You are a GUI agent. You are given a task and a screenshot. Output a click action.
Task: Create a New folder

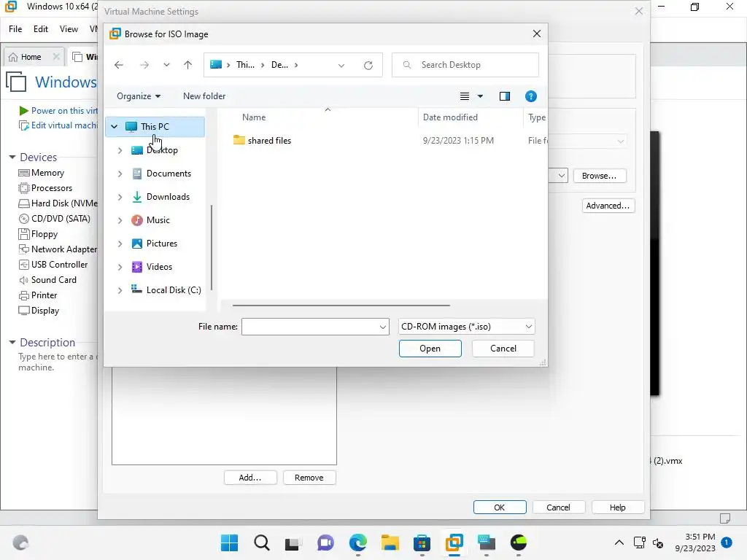click(204, 96)
